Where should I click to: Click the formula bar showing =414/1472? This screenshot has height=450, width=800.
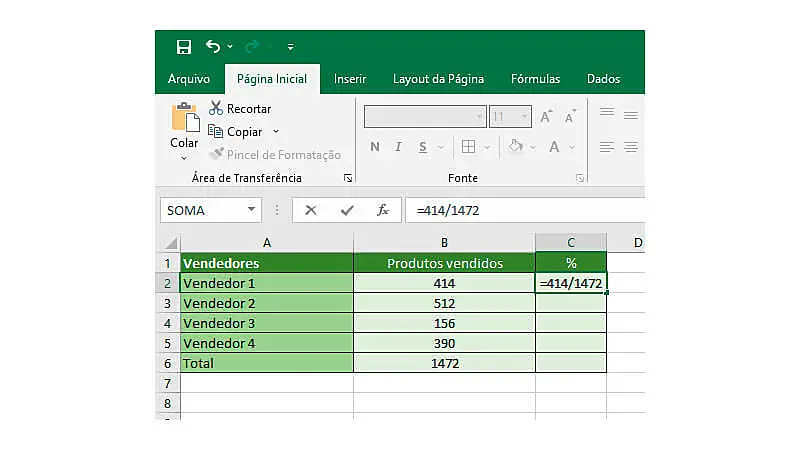pos(526,210)
